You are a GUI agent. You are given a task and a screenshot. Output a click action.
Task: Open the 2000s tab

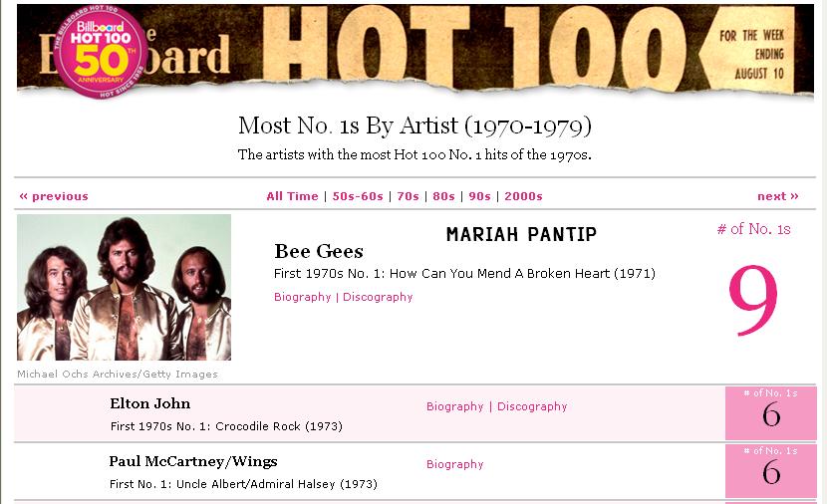tap(523, 196)
